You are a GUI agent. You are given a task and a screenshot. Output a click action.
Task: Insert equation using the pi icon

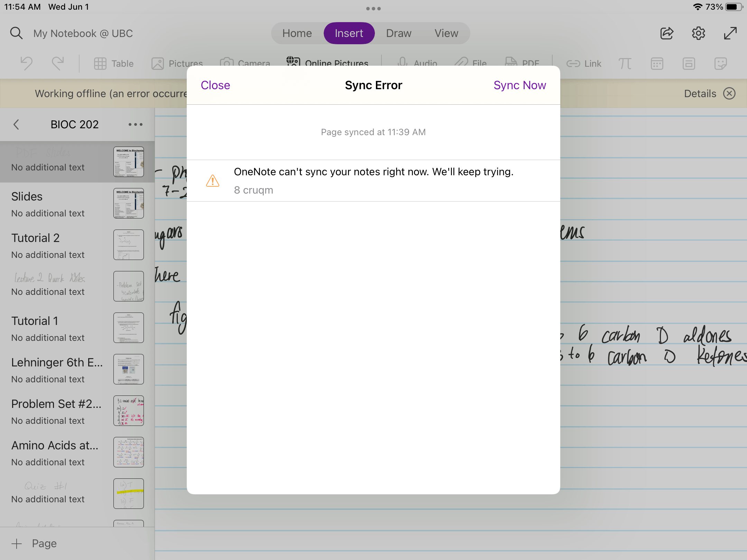pos(625,64)
